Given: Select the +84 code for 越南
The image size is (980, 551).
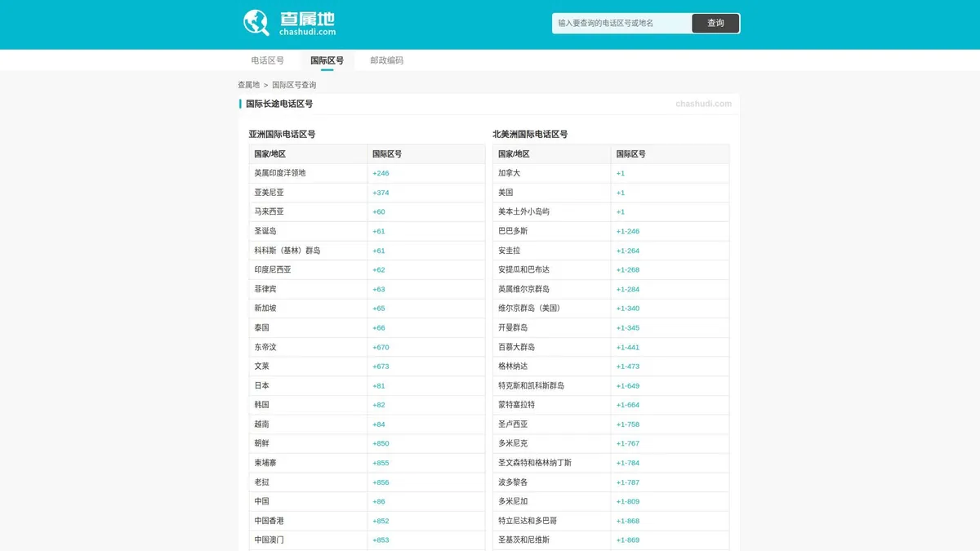Looking at the screenshot, I should click(x=379, y=424).
